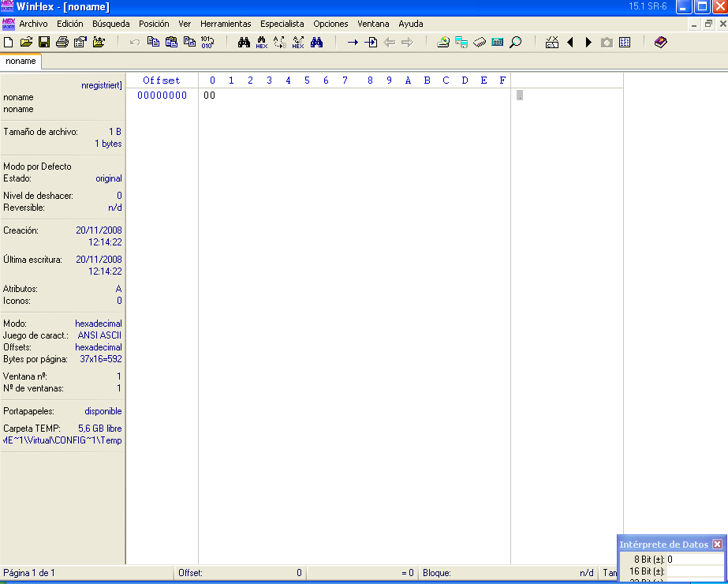Click the undo arrow icon

point(135,43)
